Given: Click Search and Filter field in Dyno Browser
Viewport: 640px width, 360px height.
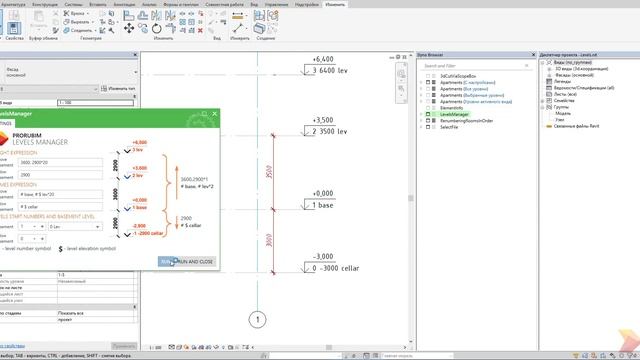Looking at the screenshot, I should point(476,66).
